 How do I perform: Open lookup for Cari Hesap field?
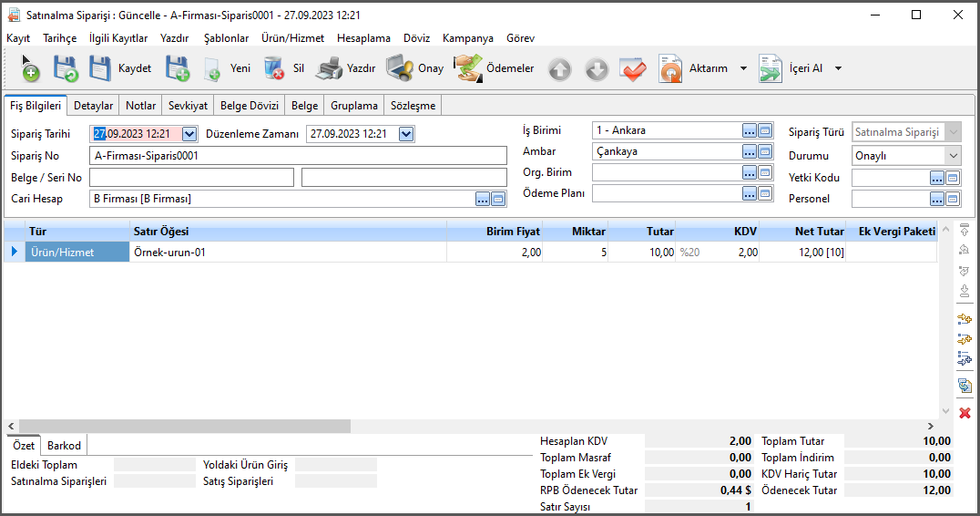pyautogui.click(x=483, y=199)
